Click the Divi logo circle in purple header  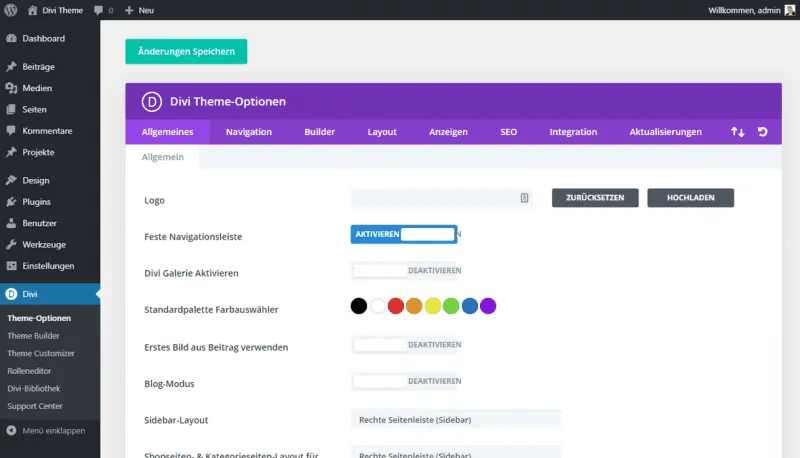pos(152,101)
